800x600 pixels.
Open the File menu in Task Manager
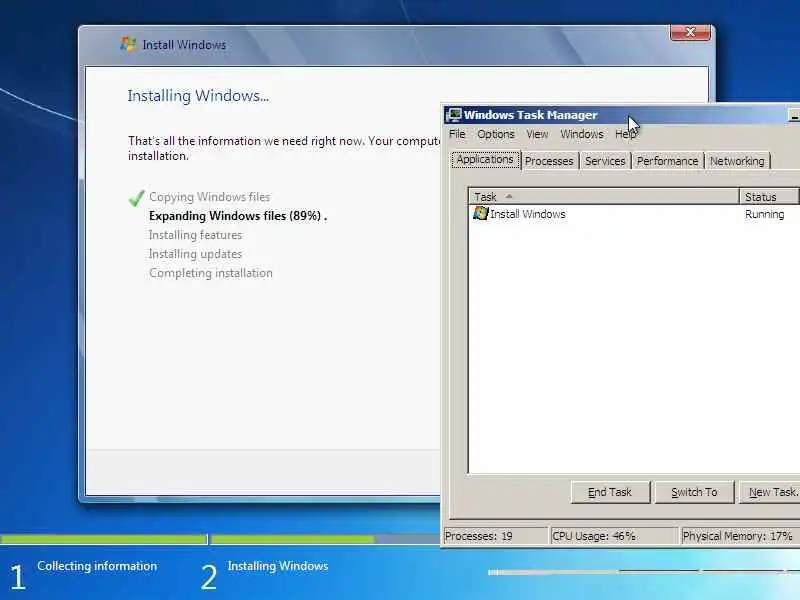[457, 134]
